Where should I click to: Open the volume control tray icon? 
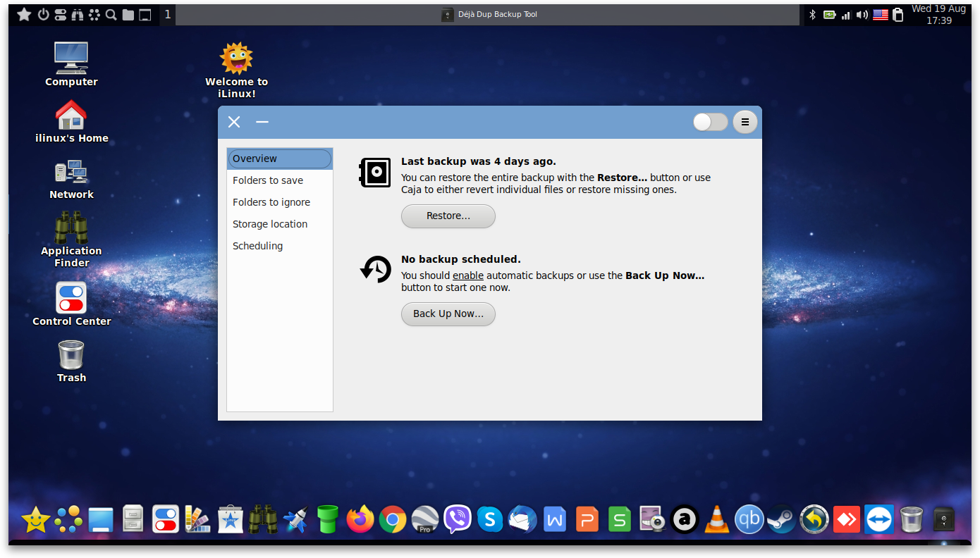tap(862, 14)
